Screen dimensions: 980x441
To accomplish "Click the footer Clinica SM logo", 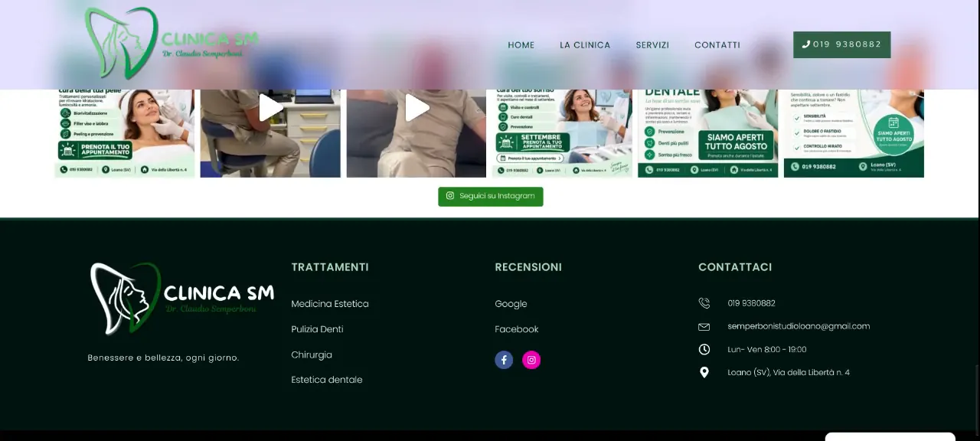I will point(182,299).
